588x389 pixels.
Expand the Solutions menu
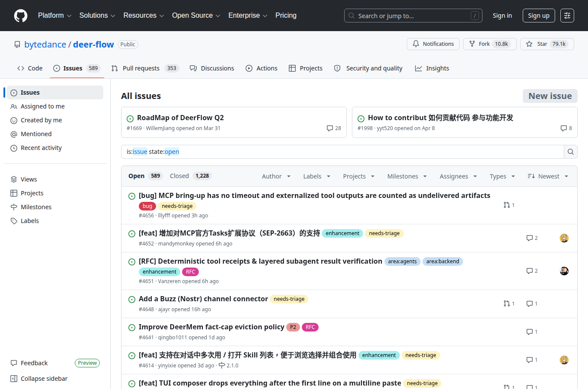pos(97,16)
